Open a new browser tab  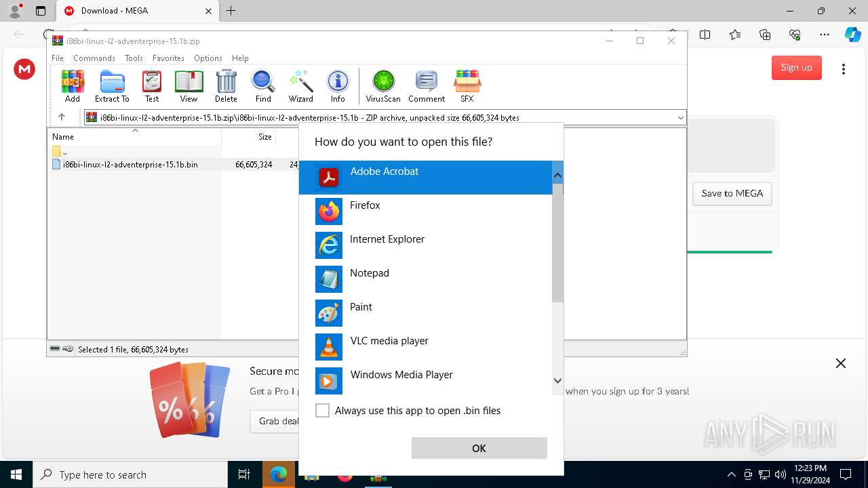(x=231, y=11)
